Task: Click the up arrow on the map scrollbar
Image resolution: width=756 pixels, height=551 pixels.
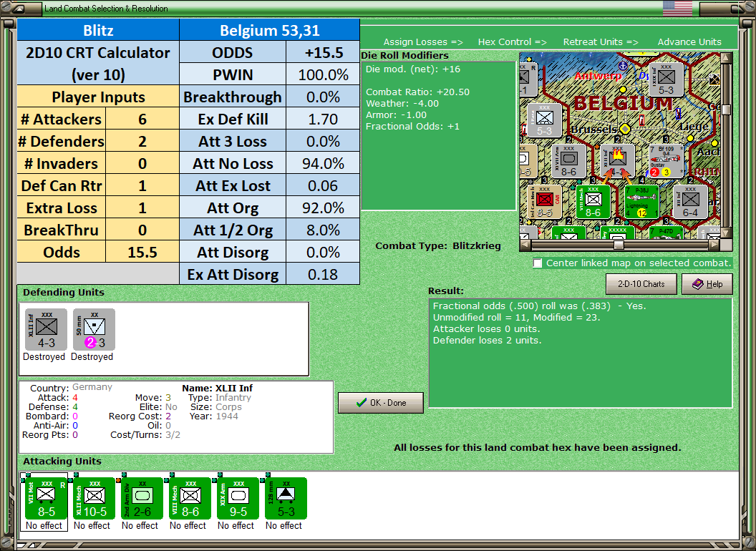Action: 726,58
